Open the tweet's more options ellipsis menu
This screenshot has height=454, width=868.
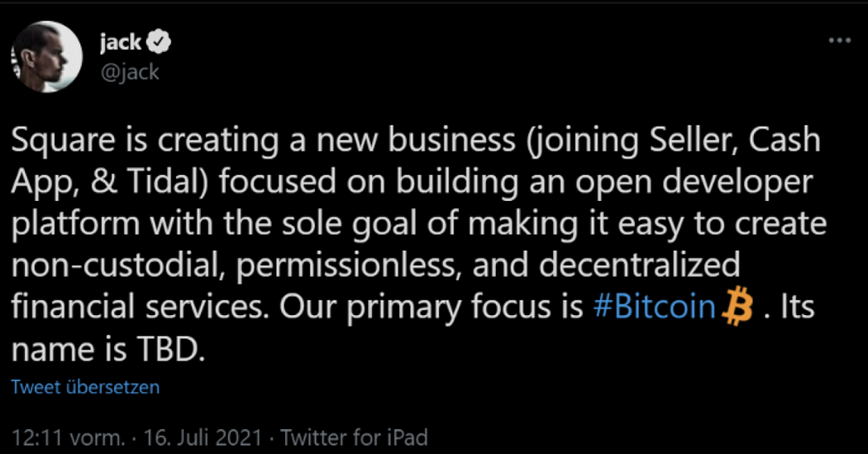click(838, 41)
